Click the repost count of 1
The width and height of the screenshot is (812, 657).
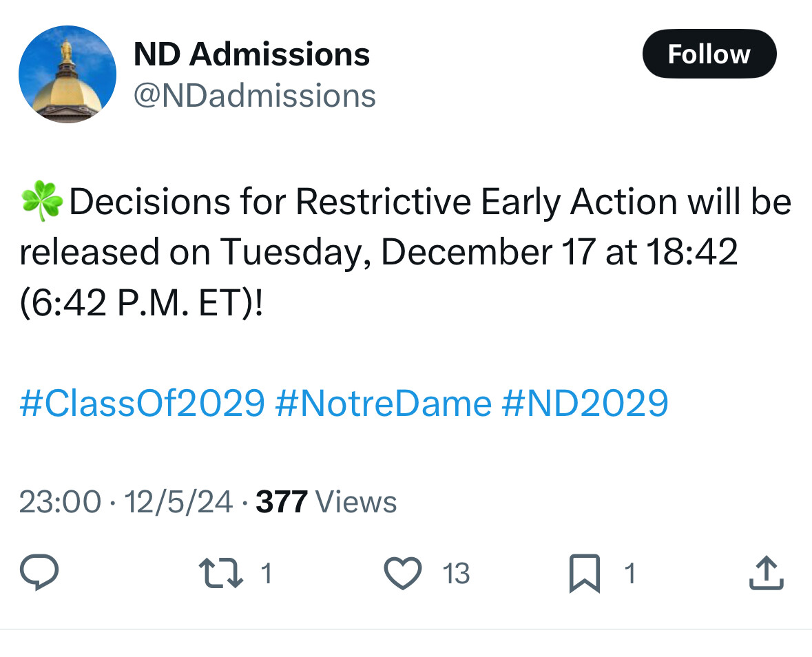coord(267,573)
